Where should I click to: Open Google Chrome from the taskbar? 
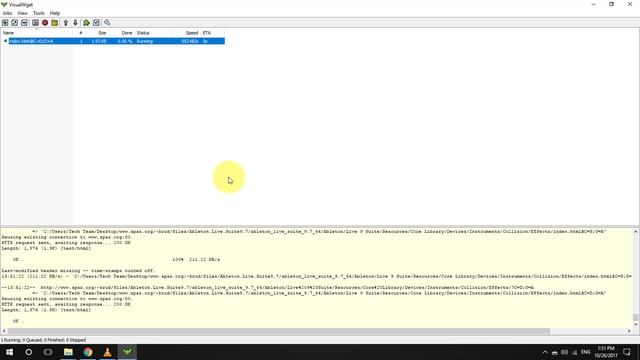click(88, 352)
